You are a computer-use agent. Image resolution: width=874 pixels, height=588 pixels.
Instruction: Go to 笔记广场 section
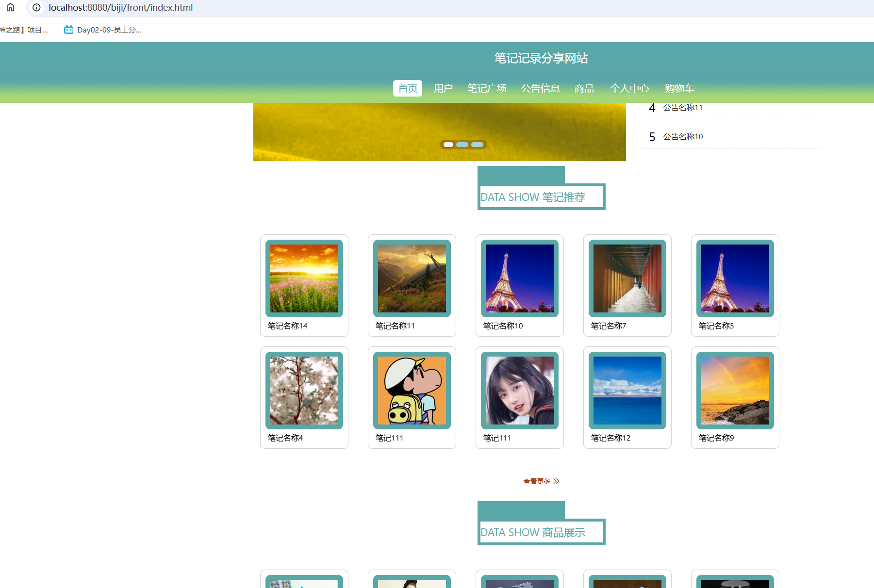click(487, 88)
